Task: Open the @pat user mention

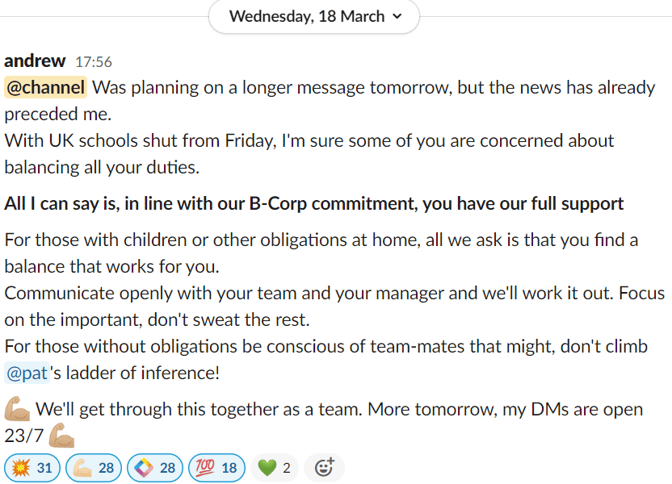Action: point(27,373)
